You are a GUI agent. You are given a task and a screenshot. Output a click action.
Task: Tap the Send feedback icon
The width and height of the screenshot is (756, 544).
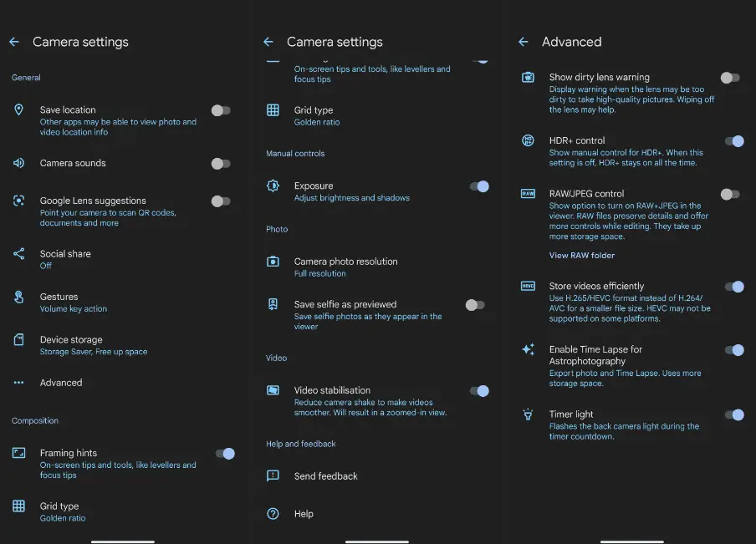click(x=273, y=476)
